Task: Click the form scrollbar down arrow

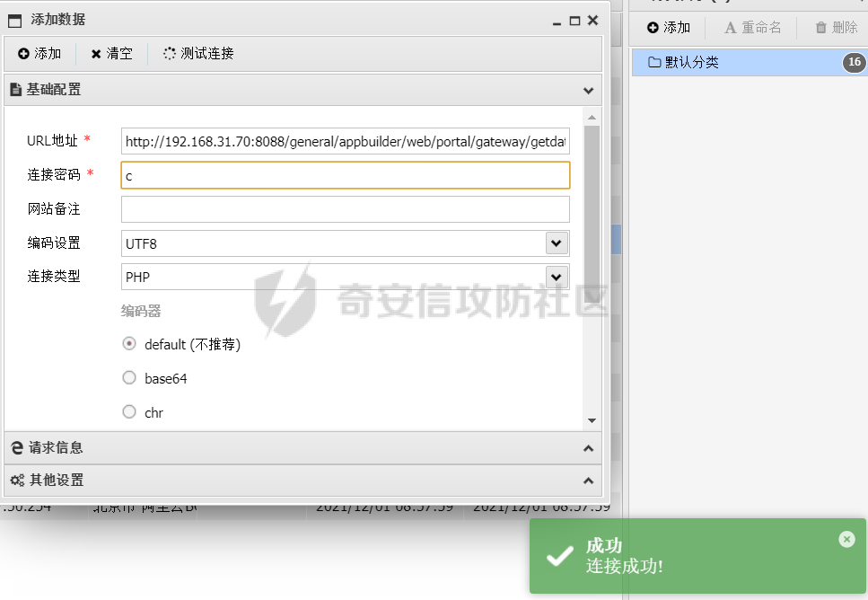Action: 592,421
